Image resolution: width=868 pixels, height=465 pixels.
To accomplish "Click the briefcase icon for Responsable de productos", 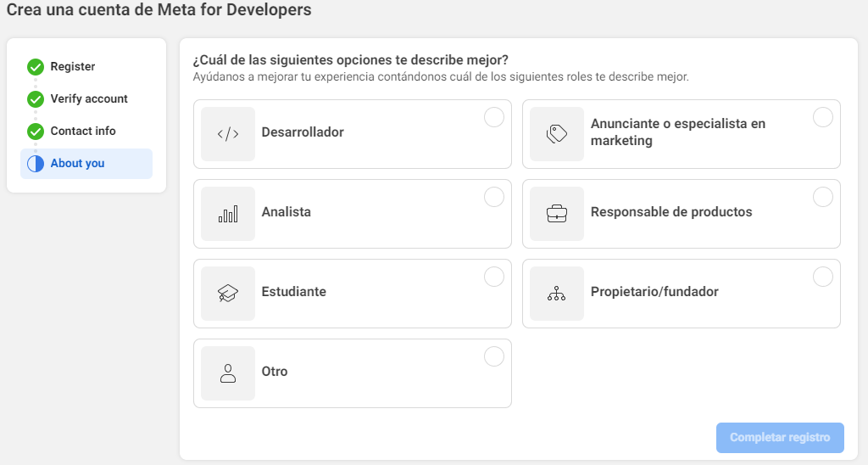I will click(x=557, y=213).
